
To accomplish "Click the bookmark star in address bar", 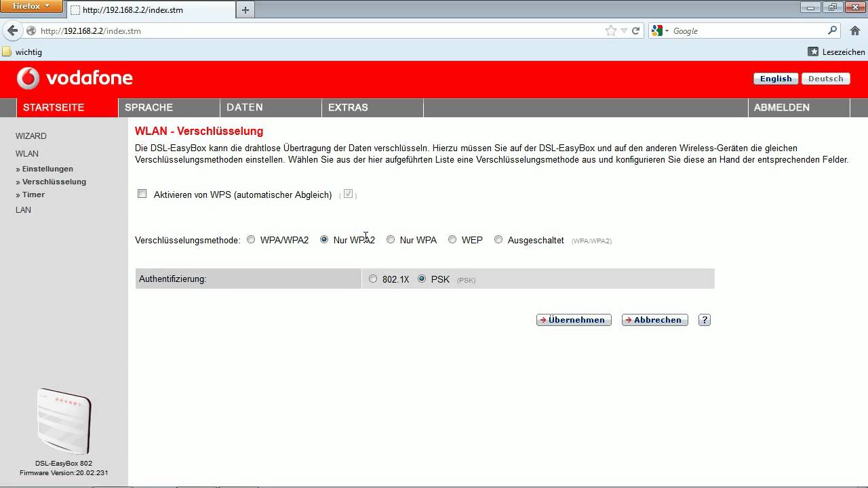I will (x=611, y=30).
